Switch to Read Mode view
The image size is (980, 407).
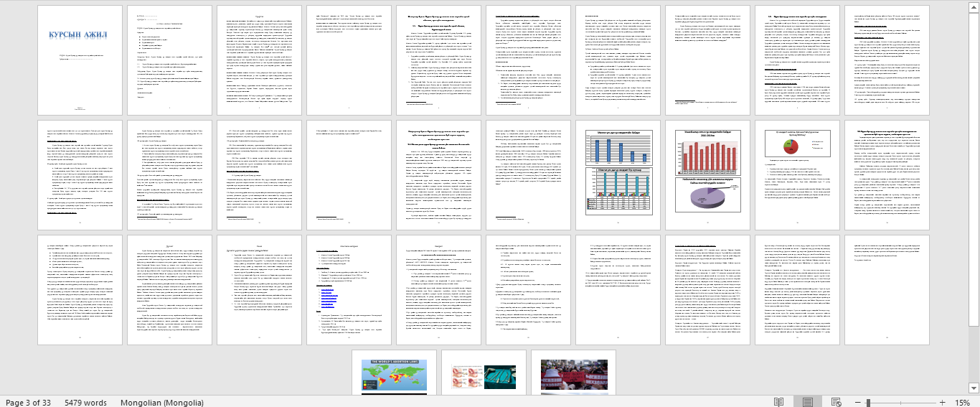(778, 403)
